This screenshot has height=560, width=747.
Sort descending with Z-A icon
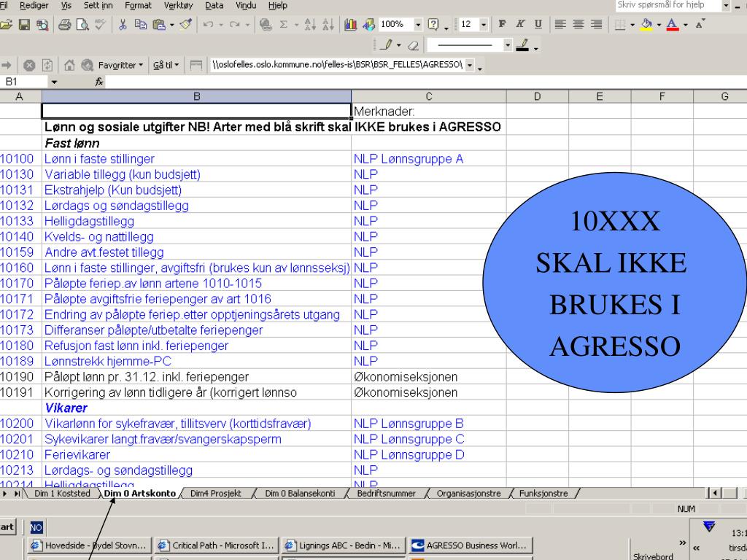click(328, 24)
